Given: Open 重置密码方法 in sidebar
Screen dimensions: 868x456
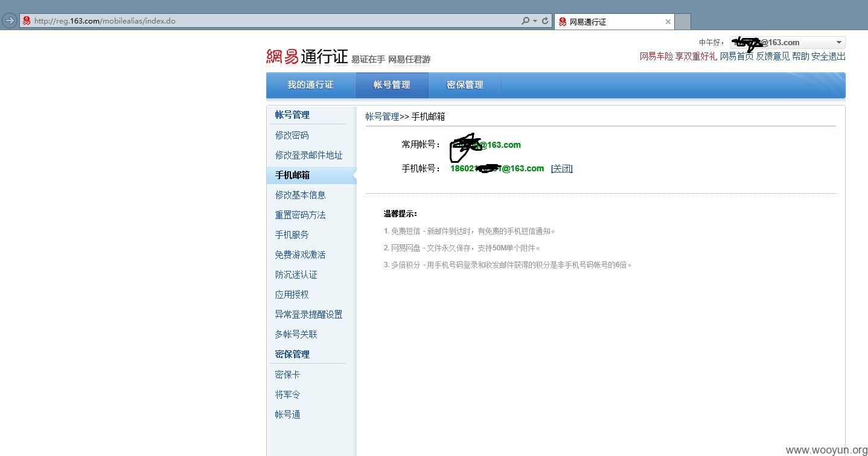Looking at the screenshot, I should 301,215.
